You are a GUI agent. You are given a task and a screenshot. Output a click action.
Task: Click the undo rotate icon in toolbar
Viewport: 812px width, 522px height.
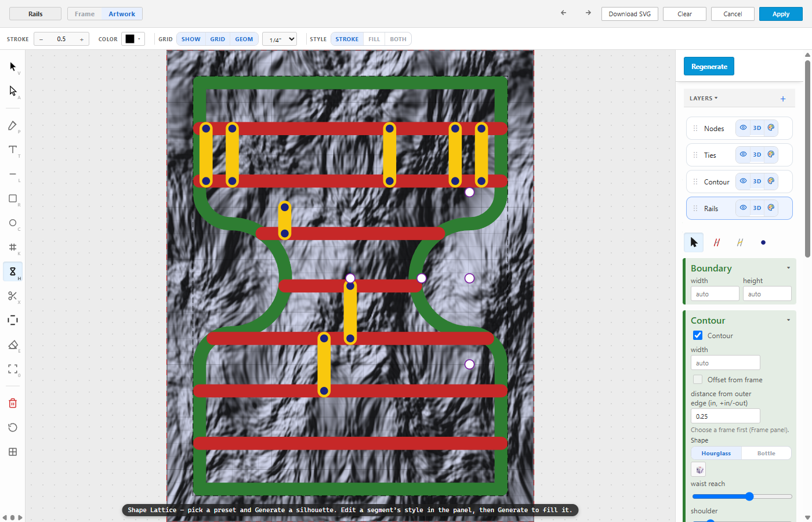pos(13,427)
